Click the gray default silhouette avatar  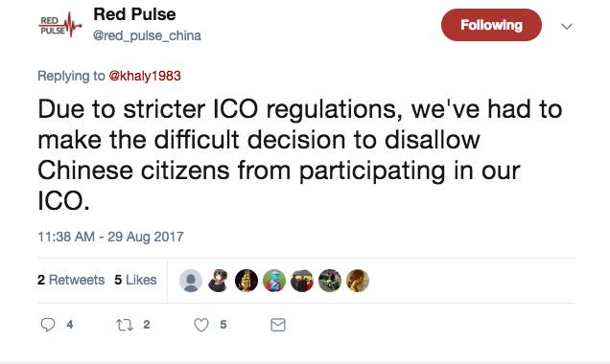191,281
